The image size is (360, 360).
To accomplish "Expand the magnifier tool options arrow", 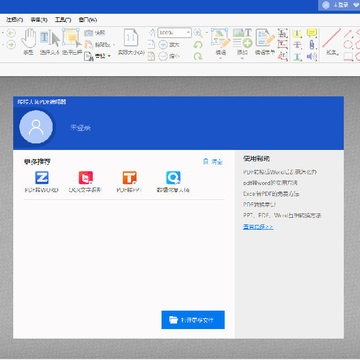I will pos(206,33).
